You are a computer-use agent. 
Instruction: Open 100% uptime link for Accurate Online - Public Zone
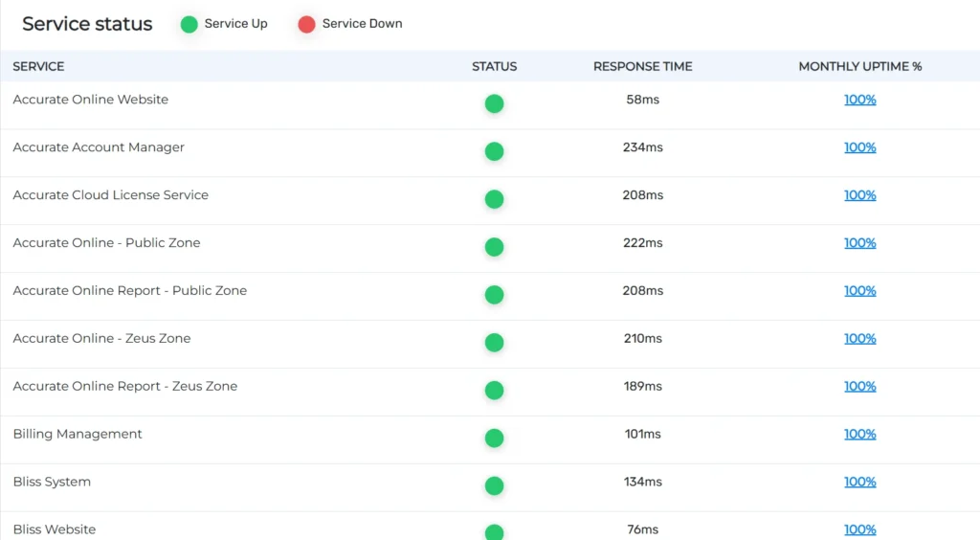coord(860,243)
